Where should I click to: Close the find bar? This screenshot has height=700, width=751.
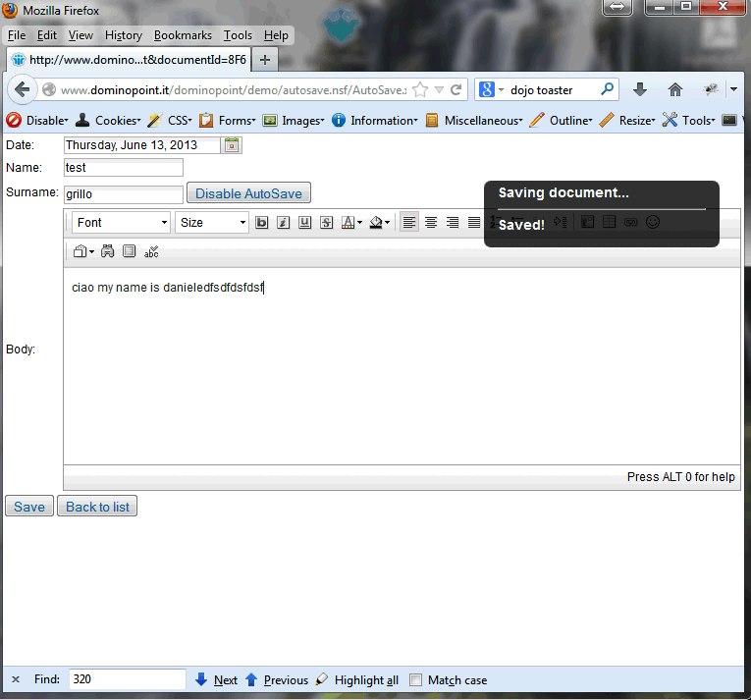coord(16,679)
